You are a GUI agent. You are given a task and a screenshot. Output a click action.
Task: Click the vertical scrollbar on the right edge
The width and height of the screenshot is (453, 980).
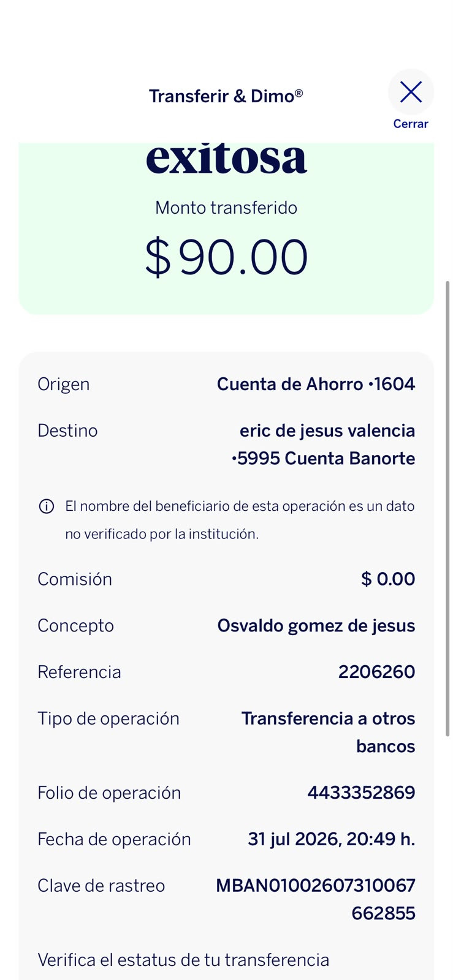(x=447, y=508)
